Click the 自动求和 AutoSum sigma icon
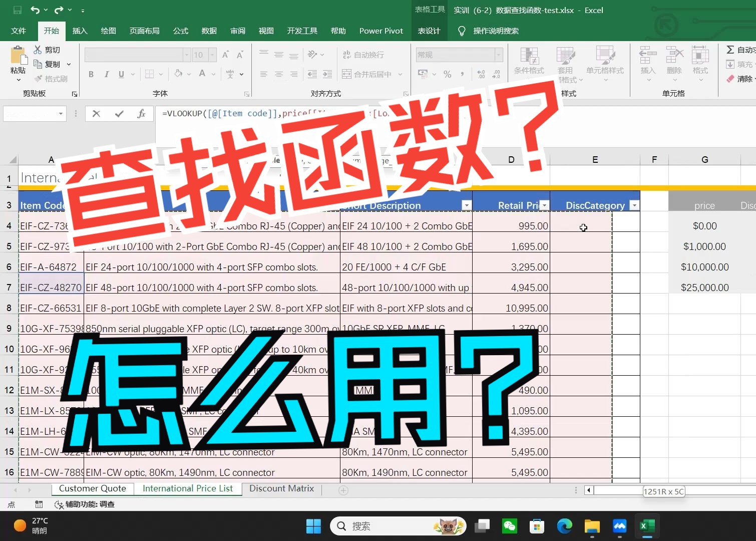Screen dimensions: 756x541 (730, 50)
